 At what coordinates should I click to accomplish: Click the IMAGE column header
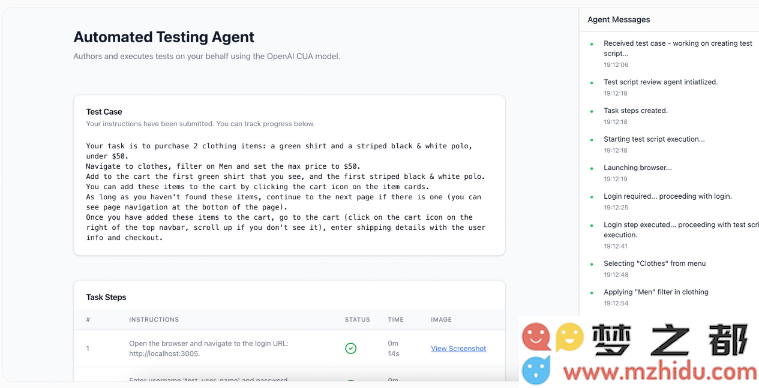pos(441,320)
